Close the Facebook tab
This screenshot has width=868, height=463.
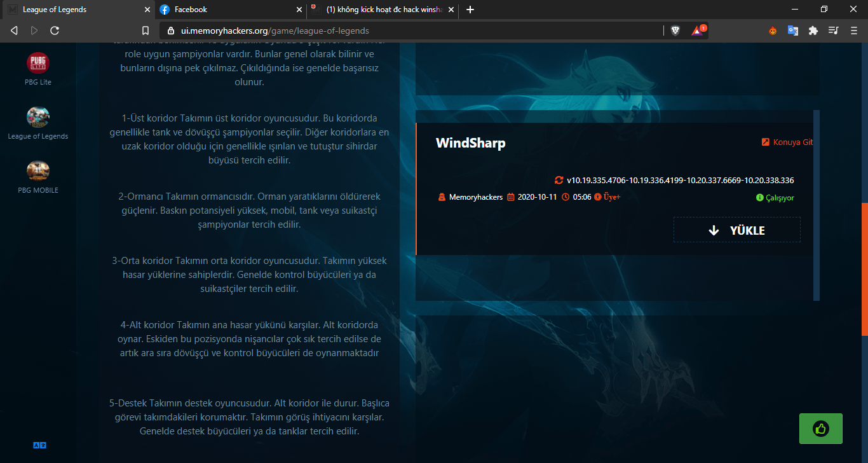(299, 10)
